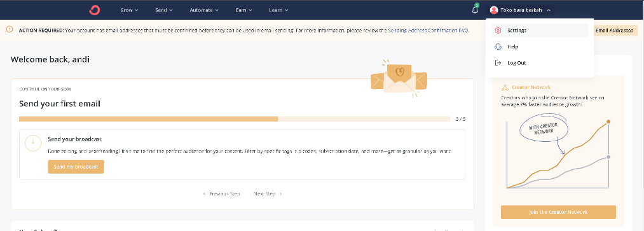The image size is (644, 231).
Task: Click the envelope illustration
Action: 399,78
